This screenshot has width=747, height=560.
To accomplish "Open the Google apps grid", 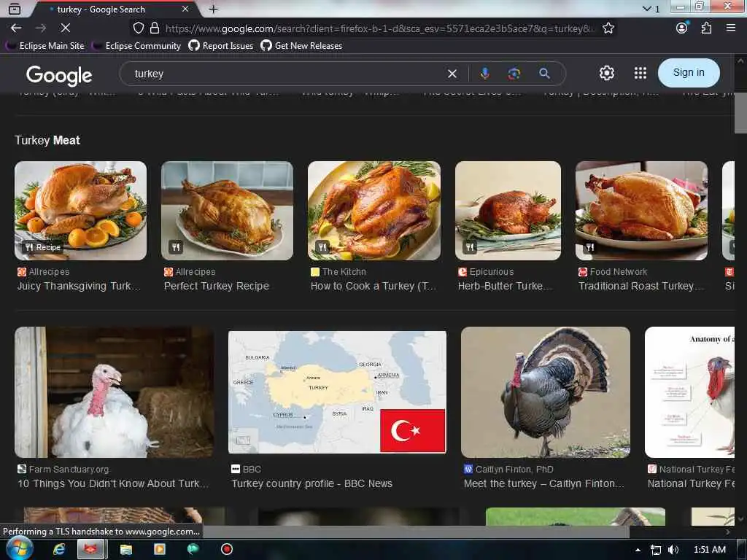I will coord(640,73).
